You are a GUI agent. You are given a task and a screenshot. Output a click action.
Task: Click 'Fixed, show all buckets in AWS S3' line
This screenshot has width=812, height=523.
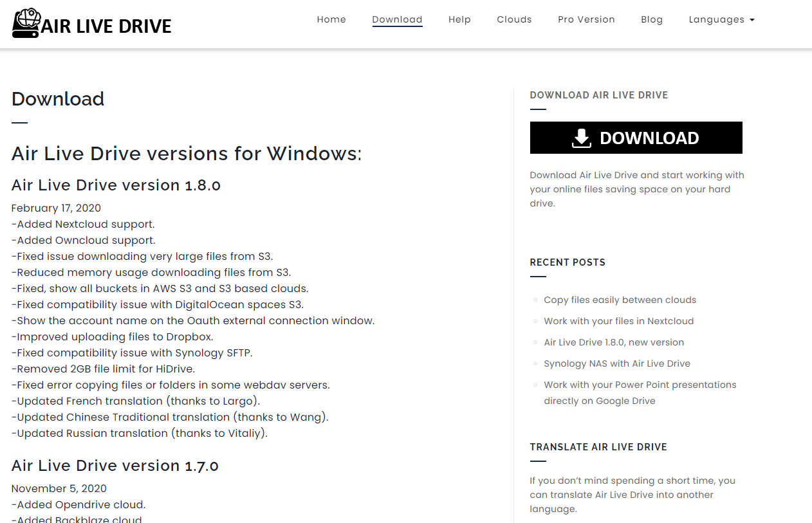160,288
